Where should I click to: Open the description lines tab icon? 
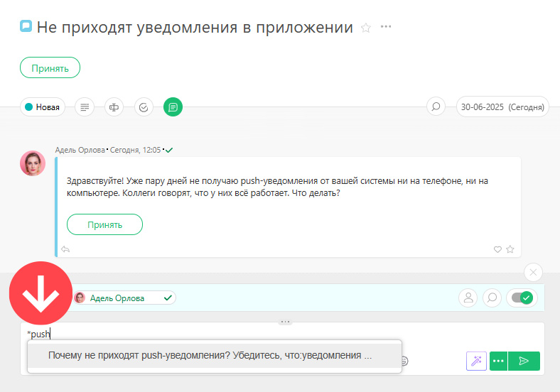(85, 107)
